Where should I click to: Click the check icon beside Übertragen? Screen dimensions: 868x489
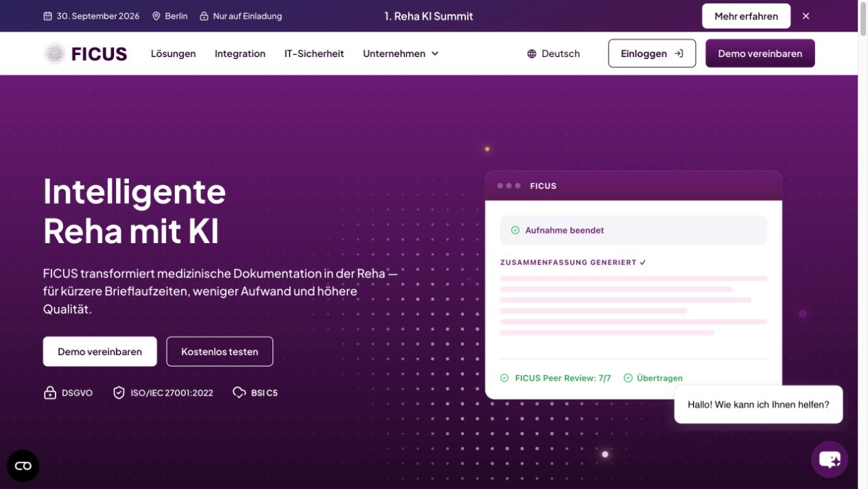[x=627, y=378]
